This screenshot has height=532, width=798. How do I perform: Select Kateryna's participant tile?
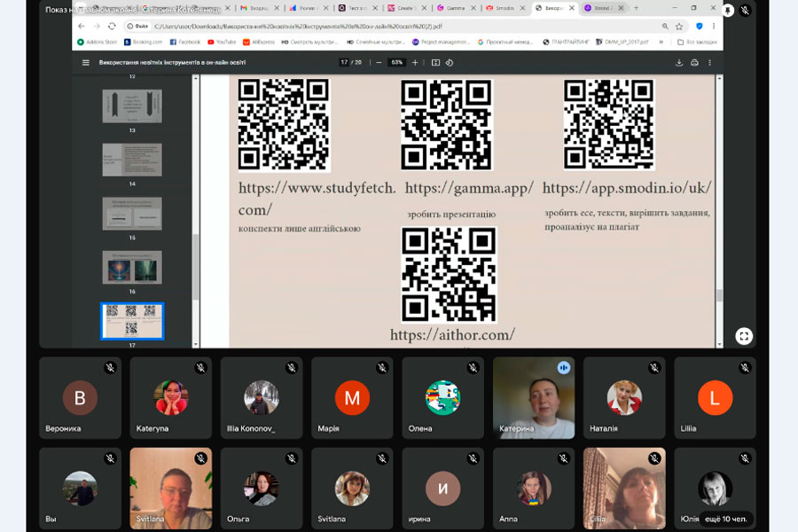[171, 397]
